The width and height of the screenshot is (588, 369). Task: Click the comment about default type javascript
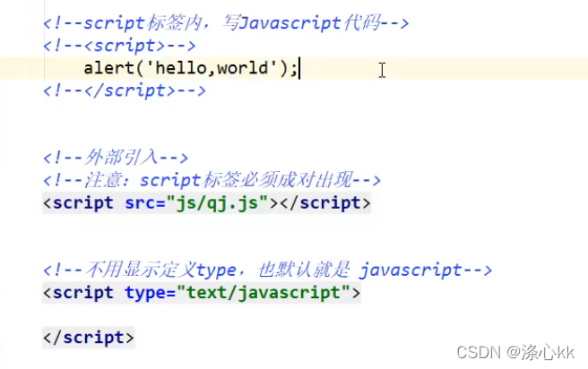(267, 270)
